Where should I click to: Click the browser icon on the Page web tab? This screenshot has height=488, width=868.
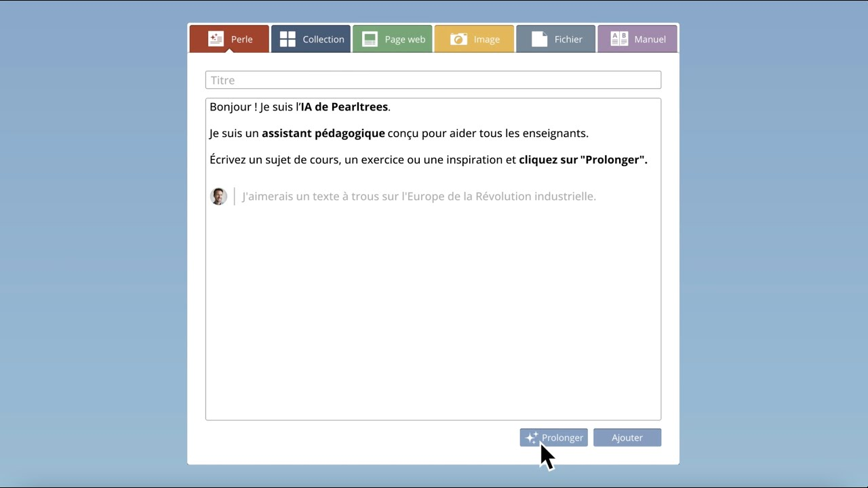pos(370,39)
